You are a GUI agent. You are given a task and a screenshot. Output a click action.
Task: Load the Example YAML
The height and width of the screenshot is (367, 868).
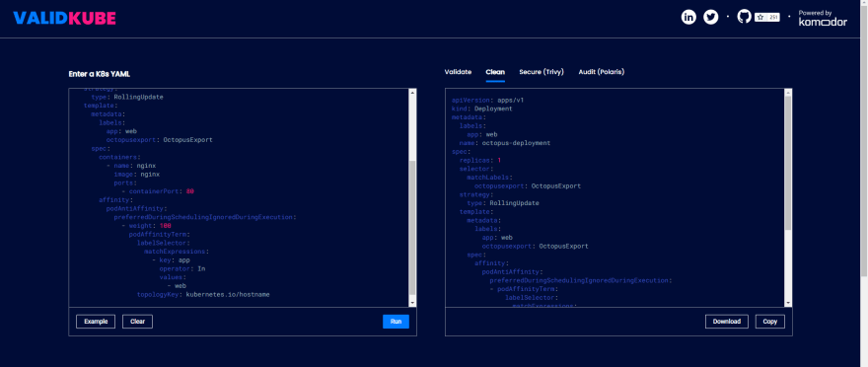click(96, 322)
